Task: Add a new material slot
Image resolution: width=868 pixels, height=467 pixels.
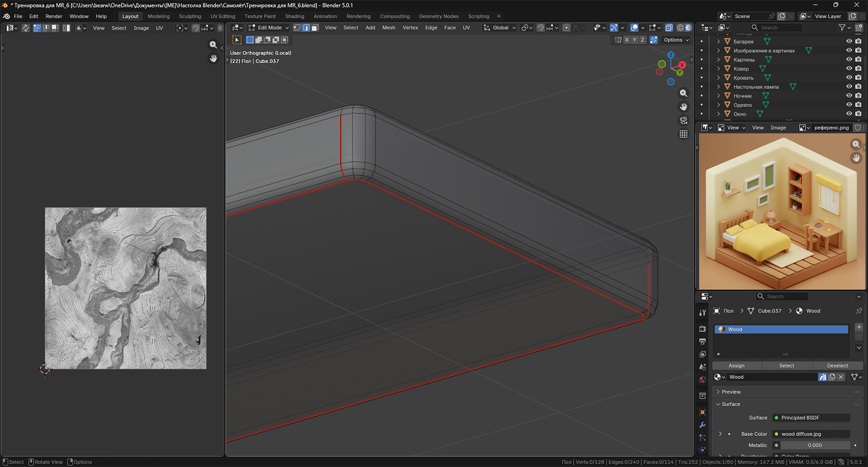Action: click(x=859, y=327)
